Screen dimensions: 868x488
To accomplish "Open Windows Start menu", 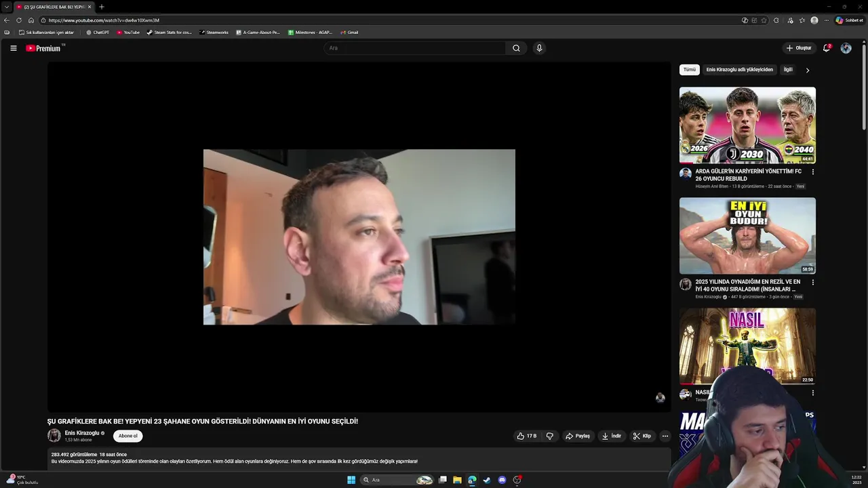I will click(x=351, y=480).
